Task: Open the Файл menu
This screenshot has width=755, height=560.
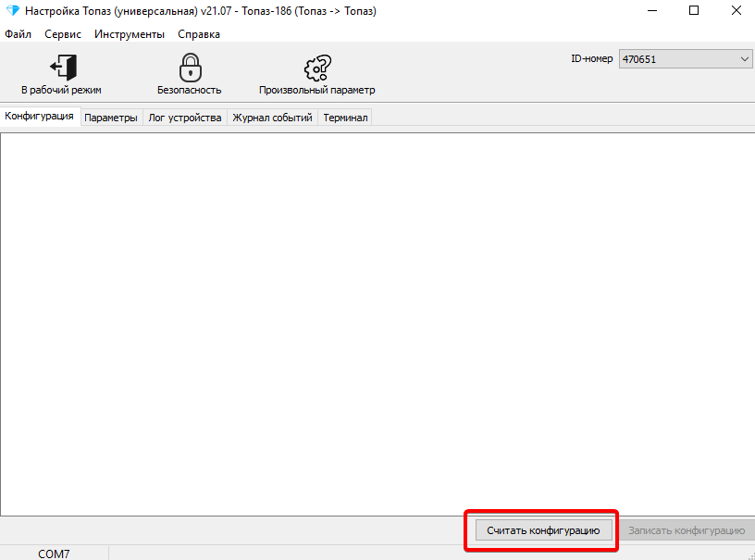Action: [18, 34]
